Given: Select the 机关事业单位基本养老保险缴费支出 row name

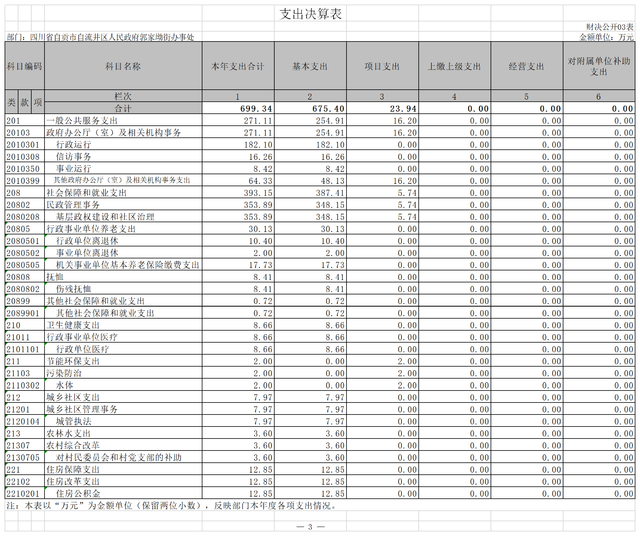Looking at the screenshot, I should (127, 265).
